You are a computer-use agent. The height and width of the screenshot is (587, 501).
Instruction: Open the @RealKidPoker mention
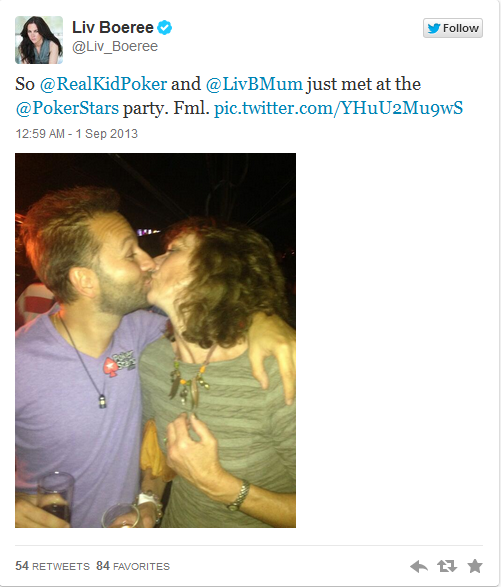(x=103, y=84)
